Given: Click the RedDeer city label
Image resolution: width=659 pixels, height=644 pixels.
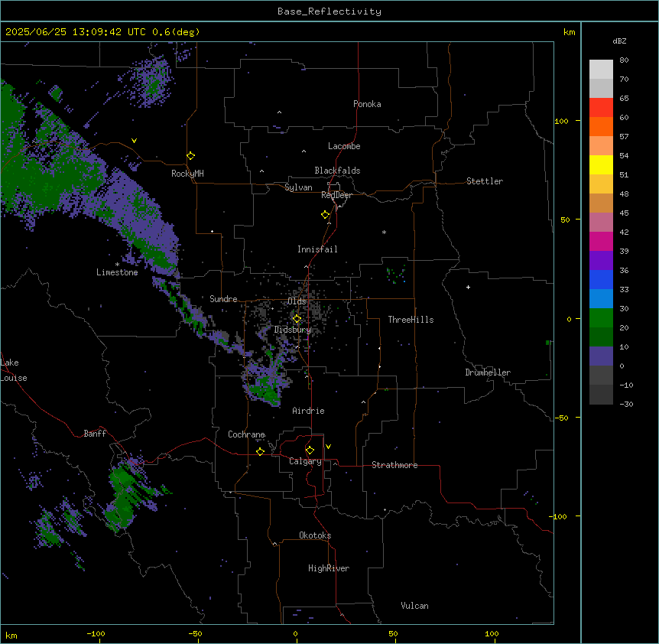Looking at the screenshot, I should click(x=336, y=195).
